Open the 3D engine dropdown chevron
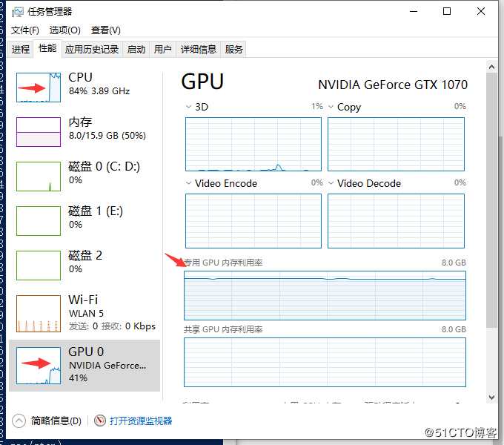The height and width of the screenshot is (445, 504). coord(189,106)
